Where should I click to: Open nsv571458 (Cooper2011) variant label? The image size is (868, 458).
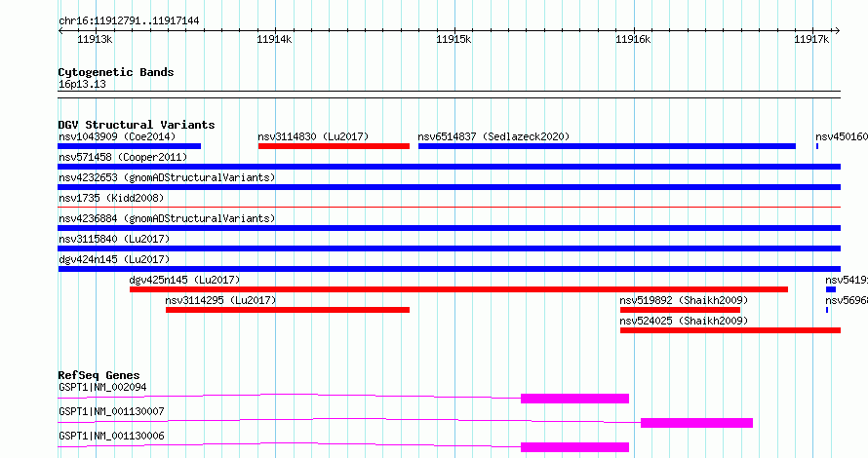tap(123, 157)
